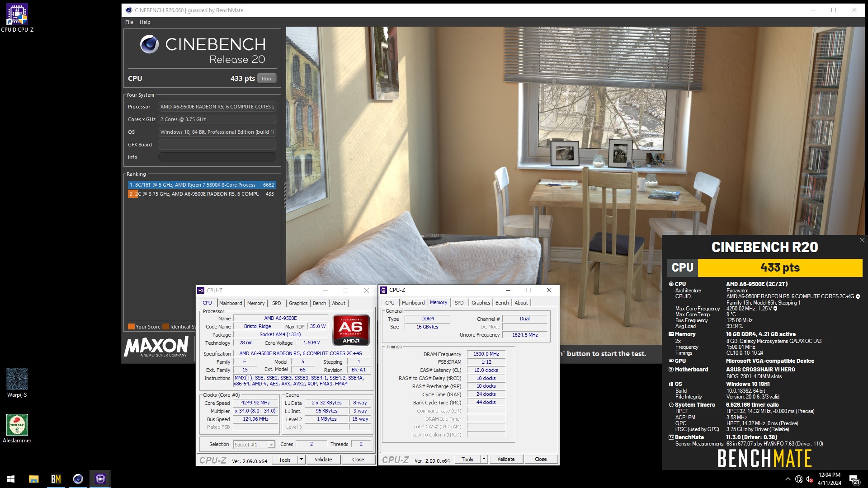Viewport: 868px width, 488px height.
Task: Show hidden tray icons chevron
Action: [x=788, y=479]
